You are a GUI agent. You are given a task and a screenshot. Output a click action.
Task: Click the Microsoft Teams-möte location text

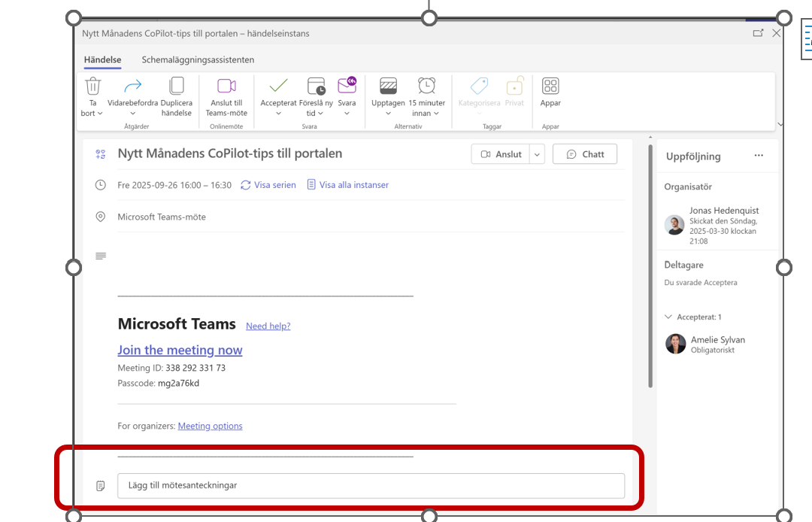(162, 217)
